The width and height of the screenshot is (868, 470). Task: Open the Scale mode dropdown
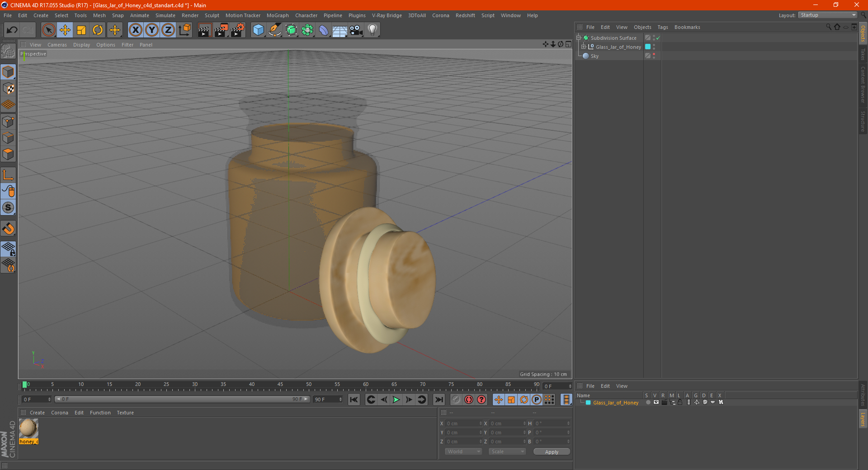[x=507, y=451]
